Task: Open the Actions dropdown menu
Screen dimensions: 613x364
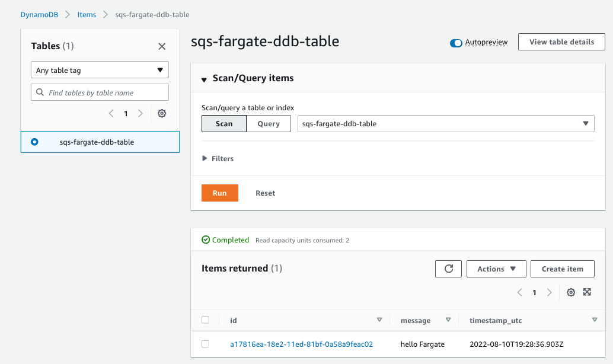Action: [x=496, y=269]
